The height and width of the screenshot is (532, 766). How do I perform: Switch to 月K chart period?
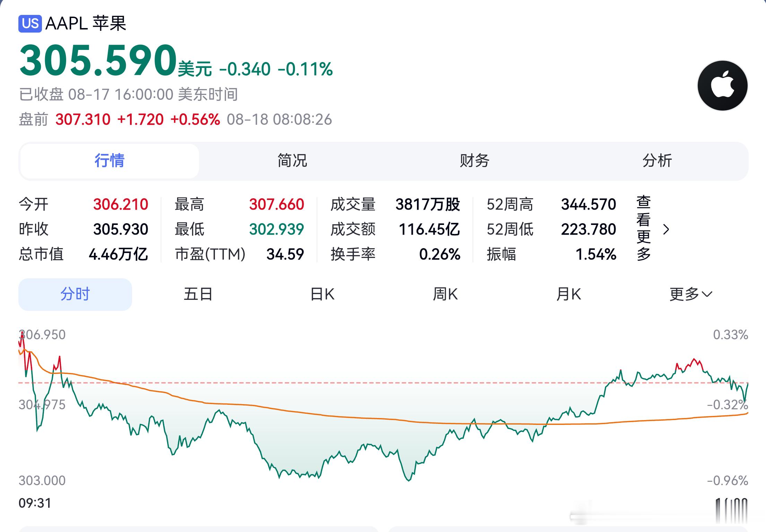569,294
